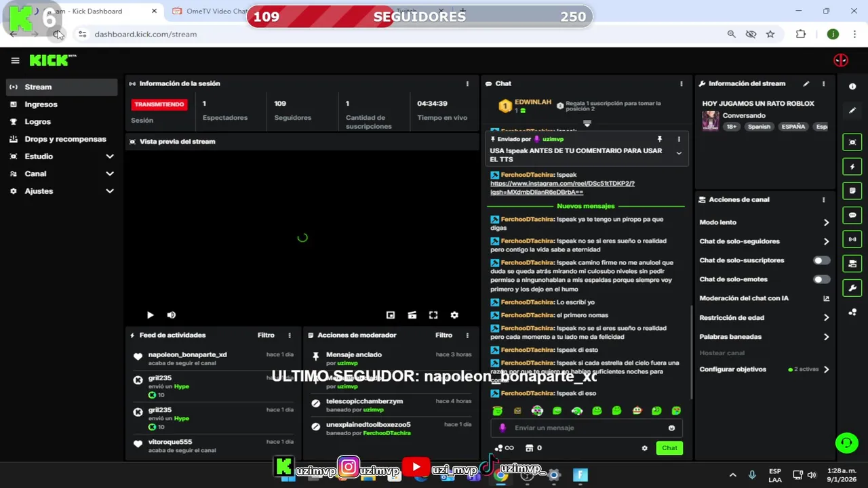The image size is (868, 488).
Task: Expand Configurar objetivos options
Action: pos(826,369)
